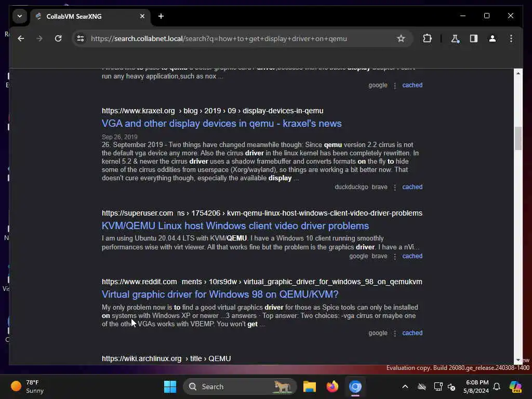
Task: Reload the SearXNG results page
Action: point(58,38)
